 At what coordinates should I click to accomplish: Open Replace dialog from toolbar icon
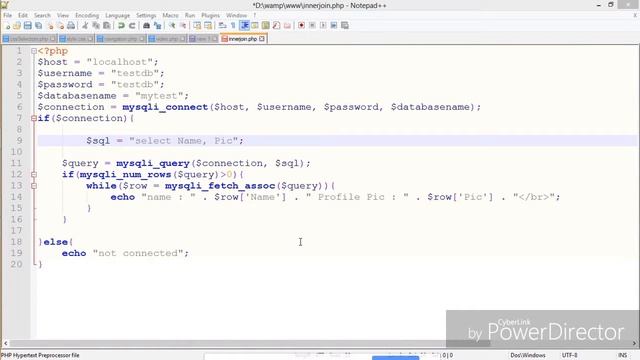[158, 25]
